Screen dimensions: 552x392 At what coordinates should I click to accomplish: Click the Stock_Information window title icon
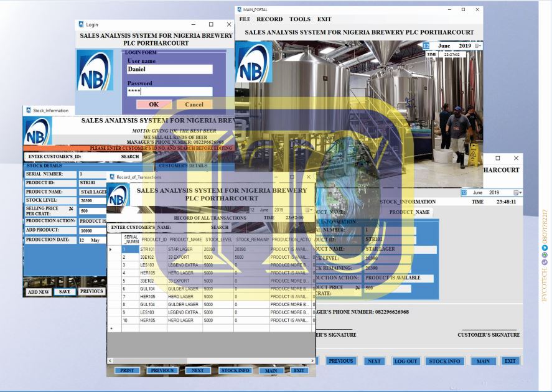pos(28,110)
